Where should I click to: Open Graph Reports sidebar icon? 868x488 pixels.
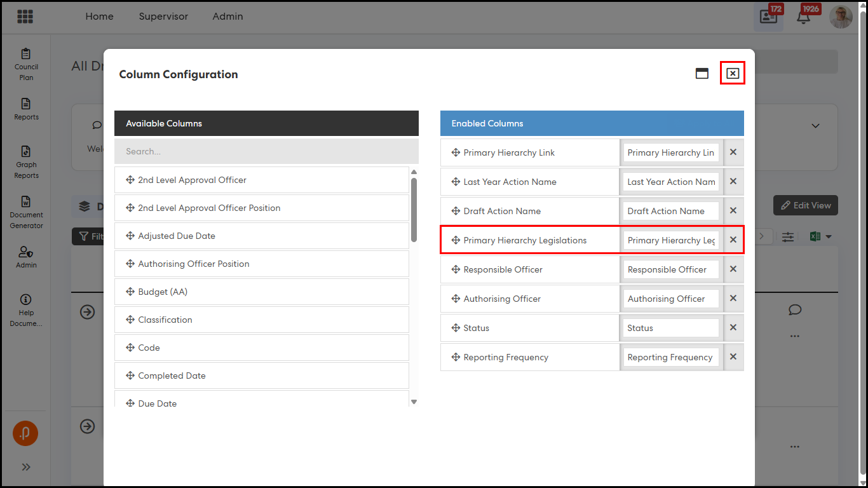26,162
